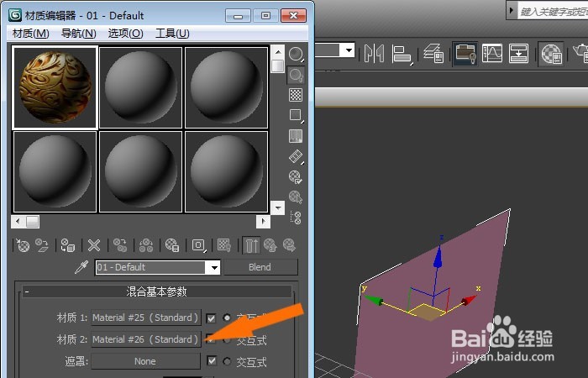
Task: Click sample slots scroll up arrow
Action: click(277, 52)
